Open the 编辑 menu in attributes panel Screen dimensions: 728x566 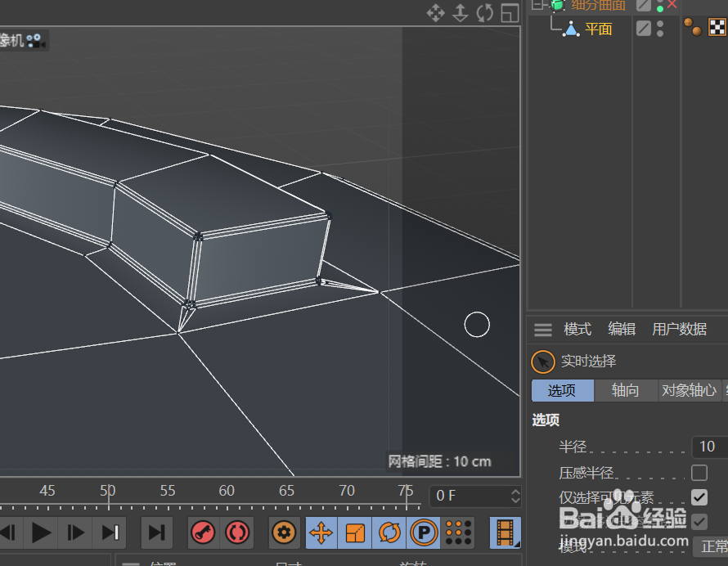pyautogui.click(x=621, y=329)
